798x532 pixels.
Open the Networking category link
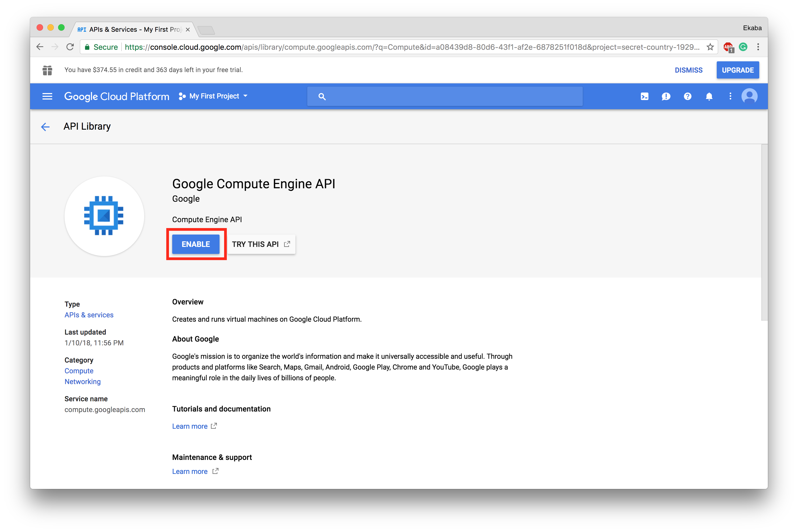pos(83,381)
